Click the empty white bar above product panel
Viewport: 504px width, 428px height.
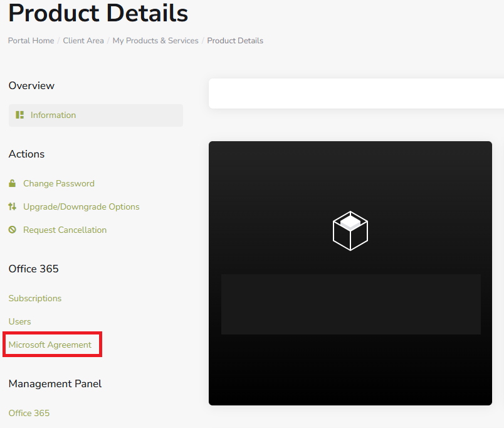point(356,94)
